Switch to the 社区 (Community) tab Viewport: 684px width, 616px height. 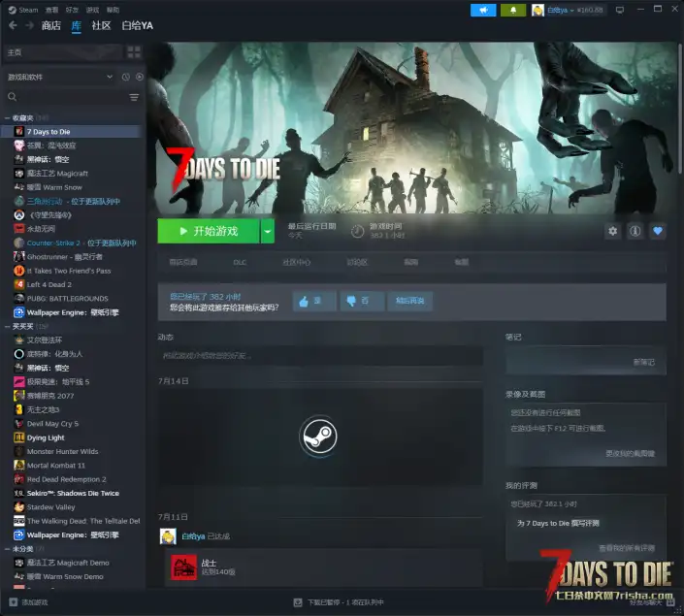pyautogui.click(x=101, y=26)
